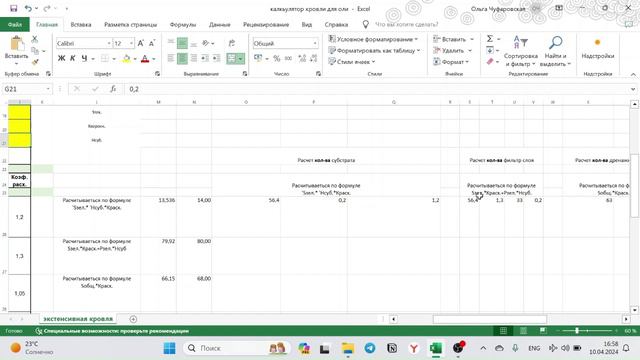Adjust the zoom slider handle
This screenshot has width=640, height=360.
coord(577,331)
